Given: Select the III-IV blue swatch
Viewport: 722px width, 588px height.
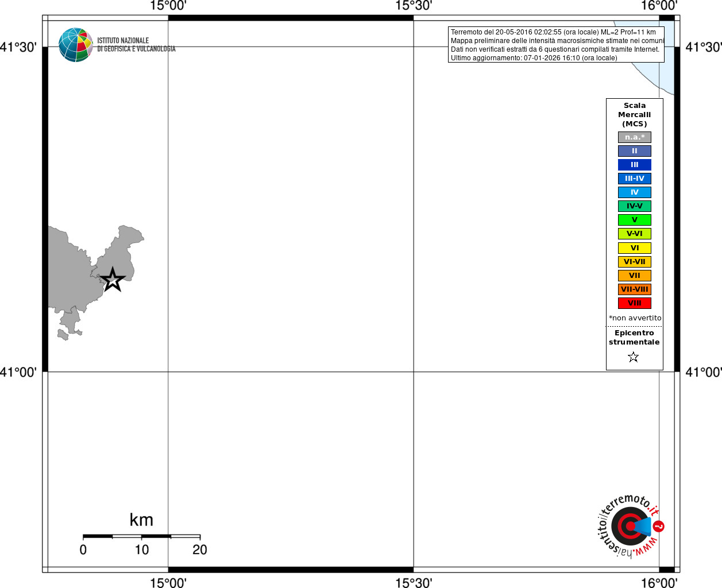Looking at the screenshot, I should (x=634, y=179).
